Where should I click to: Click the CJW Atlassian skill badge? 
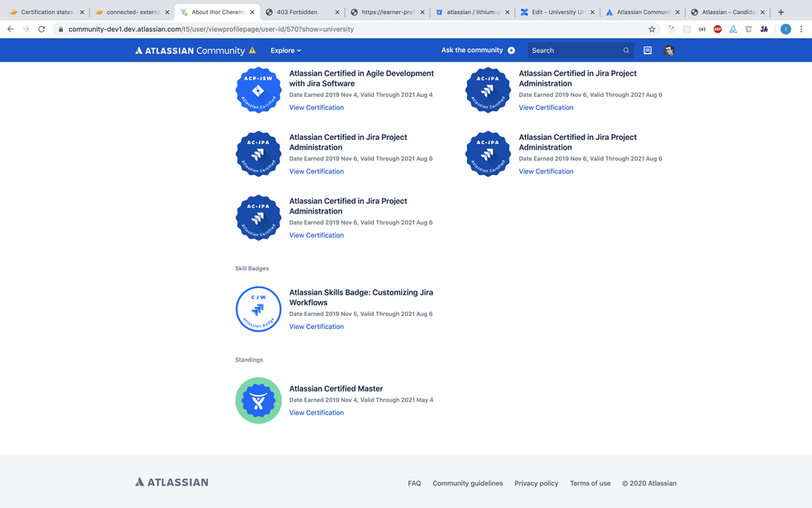tap(259, 309)
